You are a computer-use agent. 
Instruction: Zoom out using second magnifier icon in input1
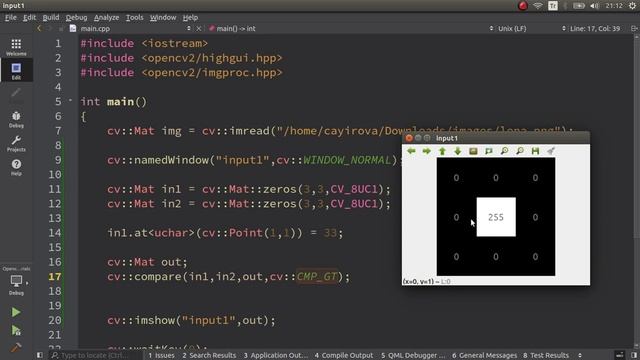pos(520,151)
